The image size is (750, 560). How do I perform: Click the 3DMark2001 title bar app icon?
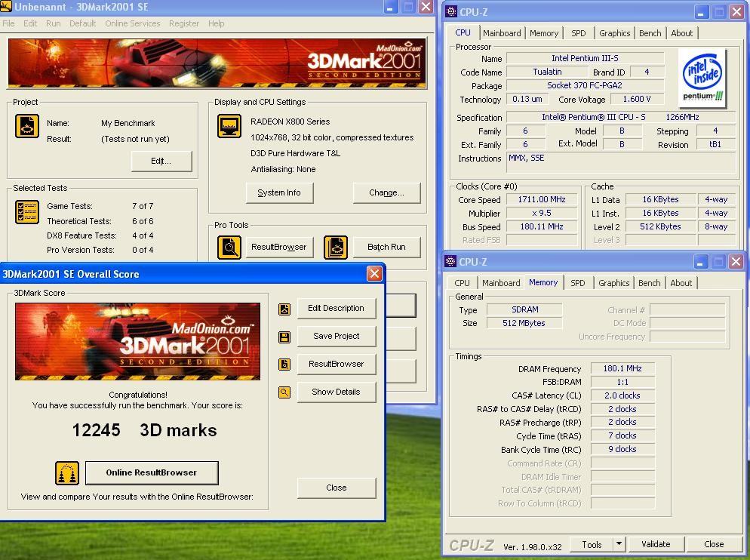click(6, 7)
